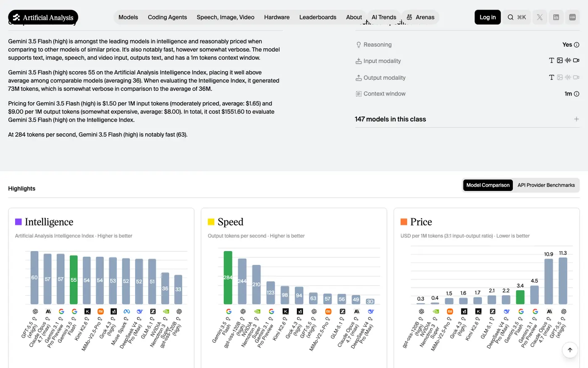Click the green 284 bar in Speed chart
This screenshot has height=368, width=588.
pos(228,278)
